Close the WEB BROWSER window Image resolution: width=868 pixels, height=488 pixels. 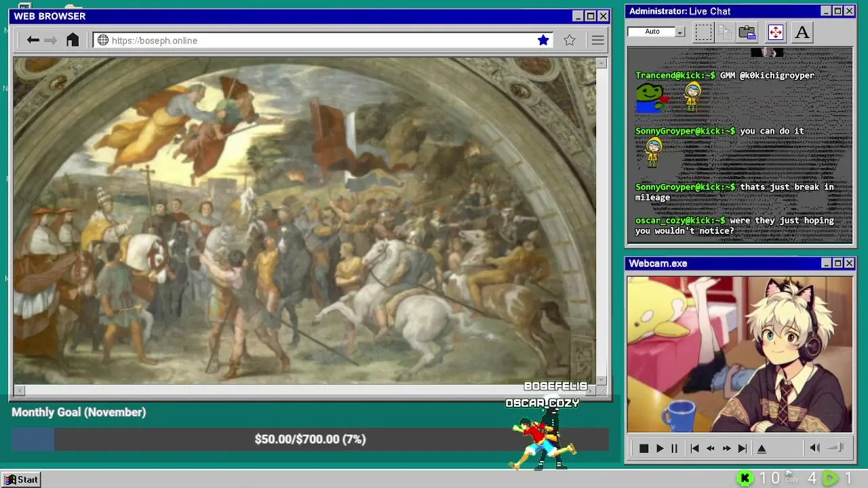coord(603,16)
